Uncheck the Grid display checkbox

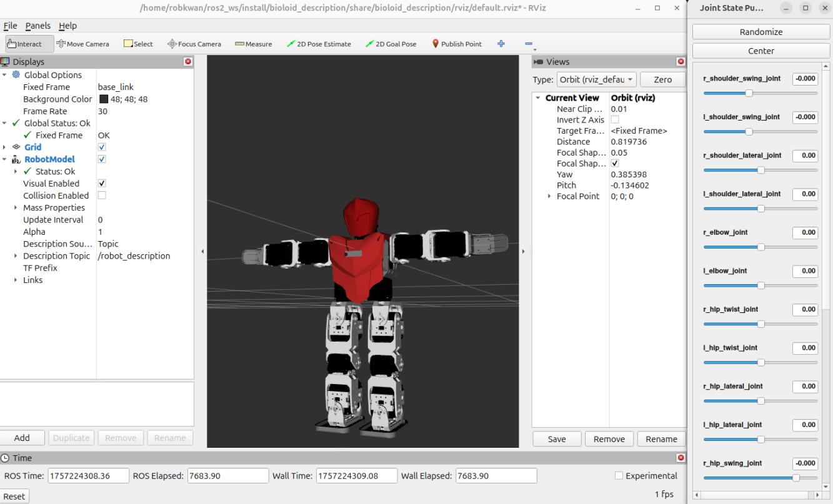pos(102,147)
